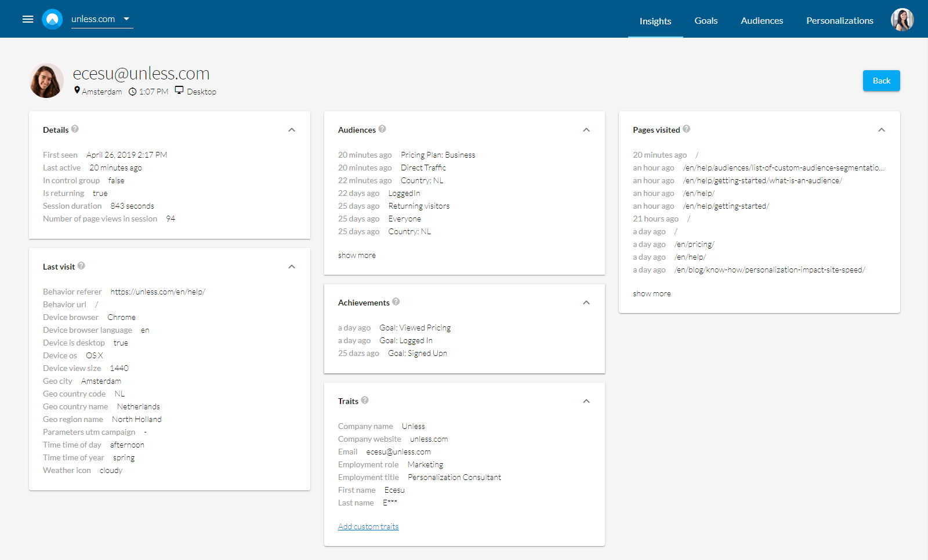928x560 pixels.
Task: Go to the Audiences tab
Action: tap(762, 21)
